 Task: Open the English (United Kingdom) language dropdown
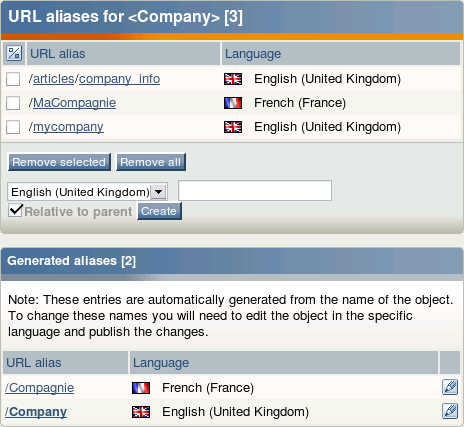click(87, 192)
